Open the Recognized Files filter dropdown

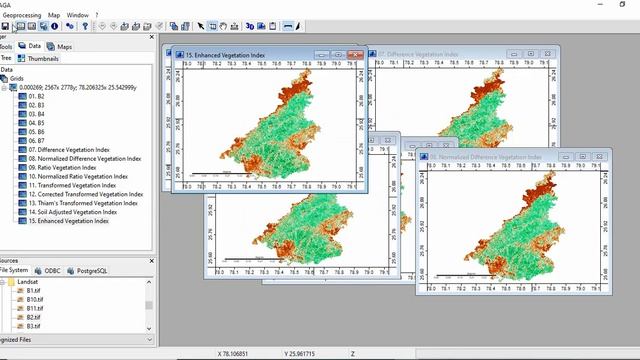tap(149, 340)
